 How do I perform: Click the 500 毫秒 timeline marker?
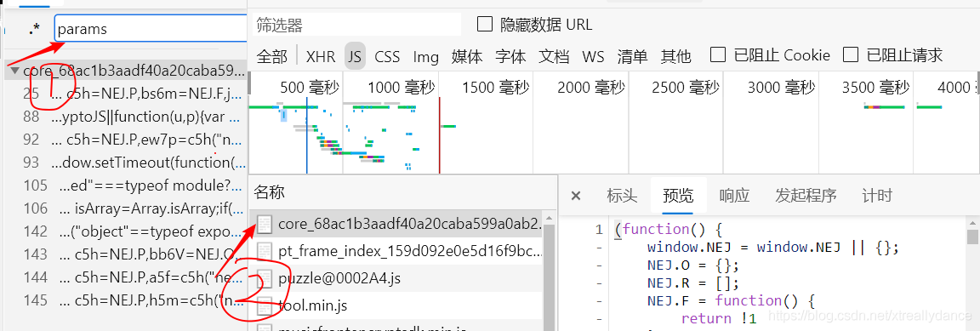click(x=310, y=87)
